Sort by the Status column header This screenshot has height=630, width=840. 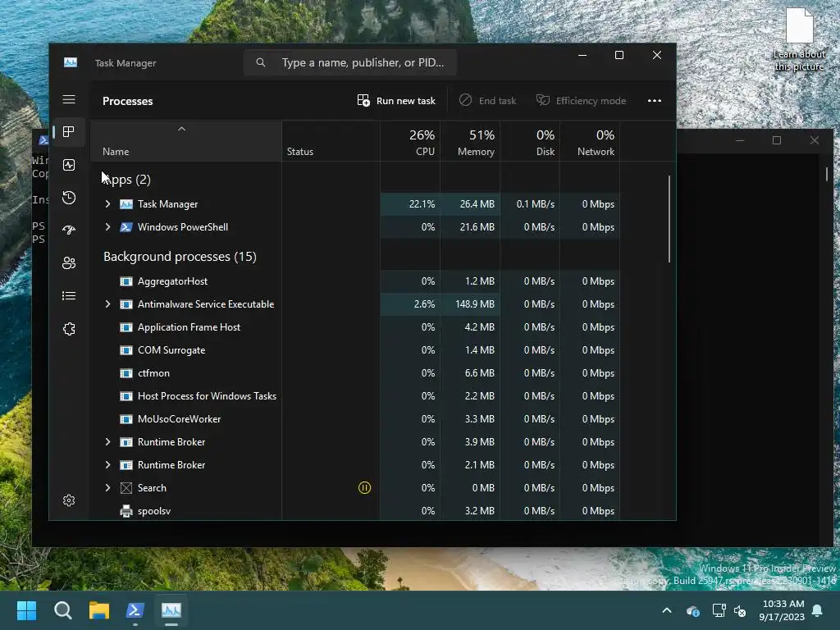point(331,141)
